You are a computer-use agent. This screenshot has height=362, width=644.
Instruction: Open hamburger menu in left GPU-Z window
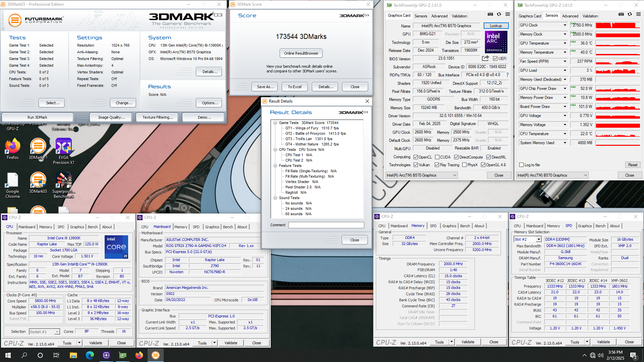[x=508, y=14]
